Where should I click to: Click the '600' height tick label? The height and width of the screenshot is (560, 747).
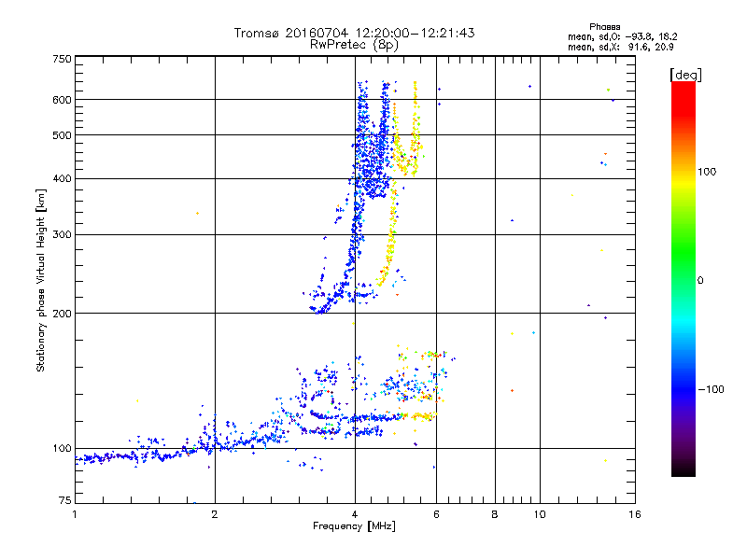point(62,100)
